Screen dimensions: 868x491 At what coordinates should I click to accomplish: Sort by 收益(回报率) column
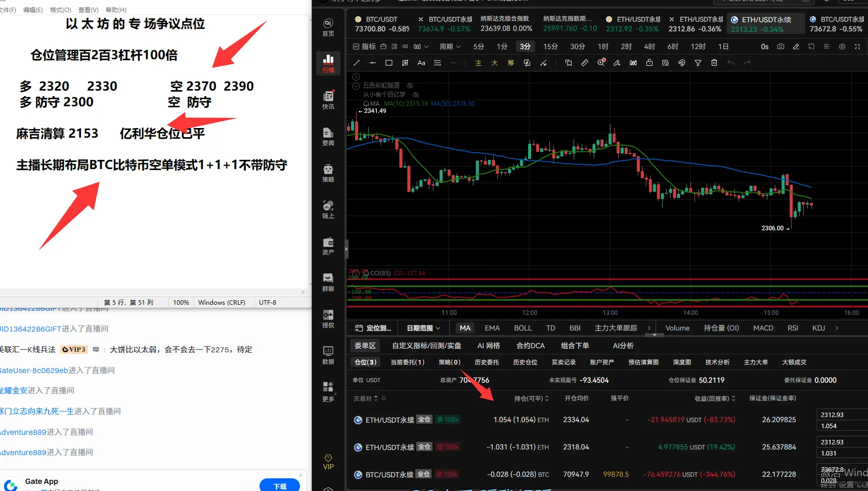pos(715,398)
